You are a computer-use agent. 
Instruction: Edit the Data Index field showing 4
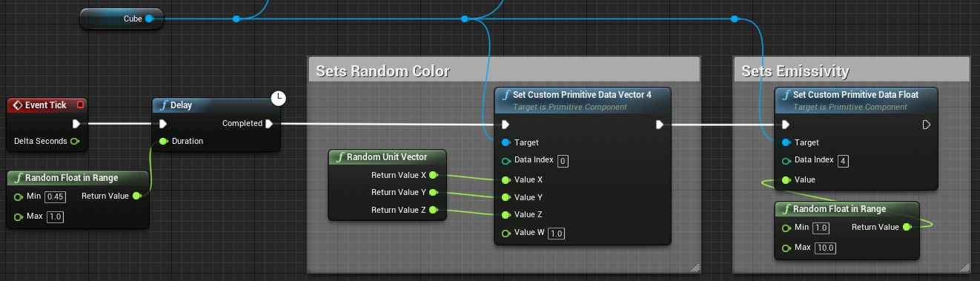pyautogui.click(x=843, y=161)
